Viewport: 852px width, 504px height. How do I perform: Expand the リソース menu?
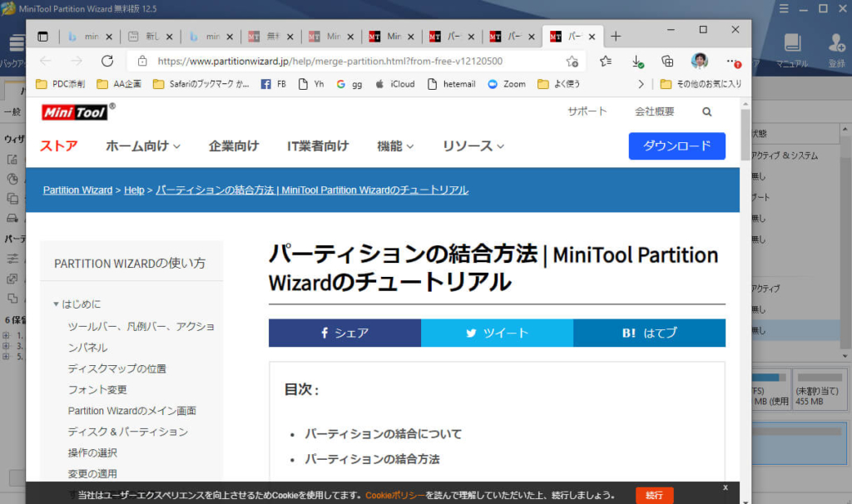click(473, 146)
